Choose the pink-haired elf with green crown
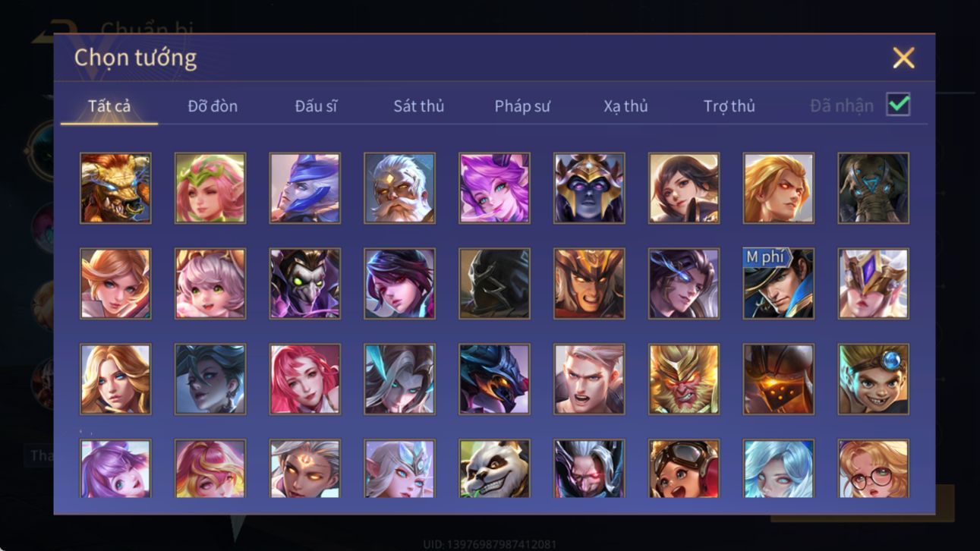The image size is (980, 551). click(x=210, y=187)
